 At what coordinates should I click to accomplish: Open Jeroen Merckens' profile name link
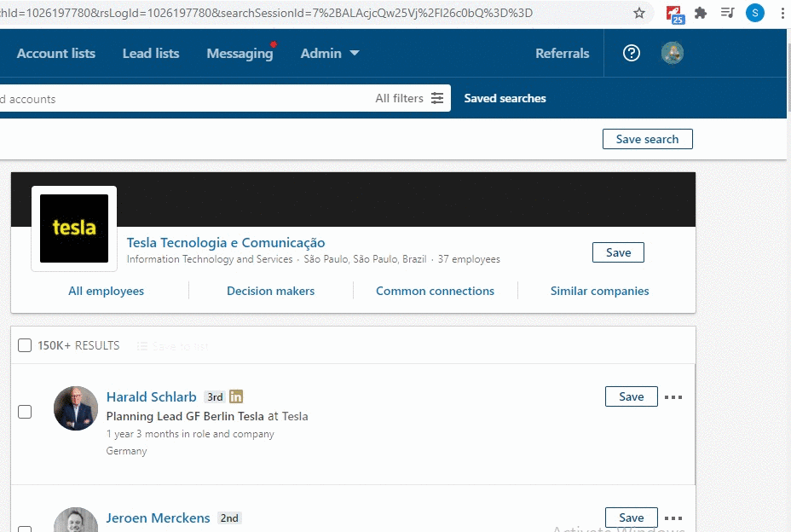158,518
